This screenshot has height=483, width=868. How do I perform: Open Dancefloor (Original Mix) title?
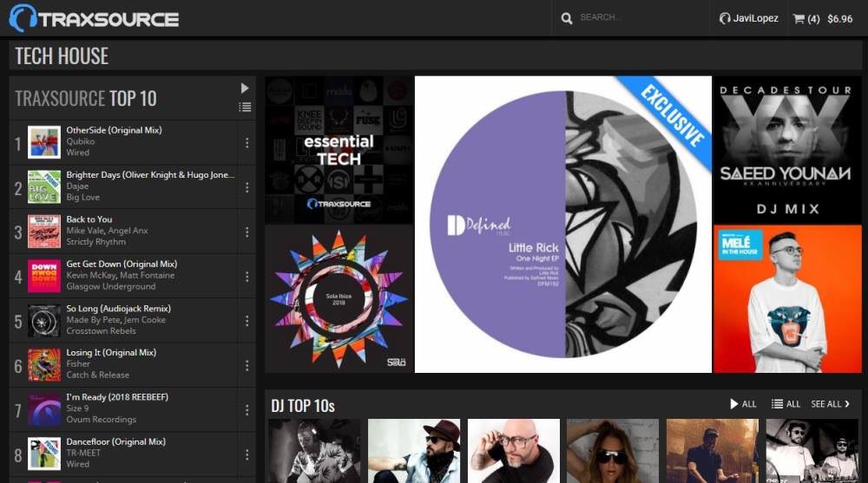[115, 442]
